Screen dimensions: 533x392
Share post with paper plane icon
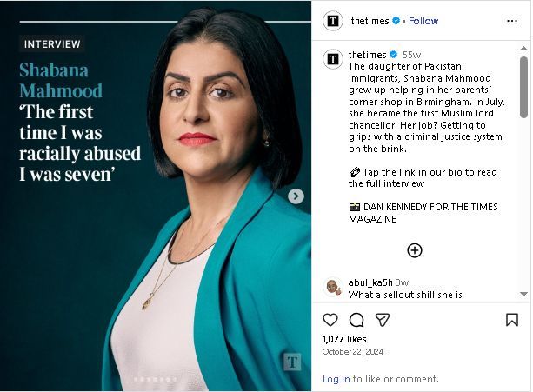click(383, 320)
